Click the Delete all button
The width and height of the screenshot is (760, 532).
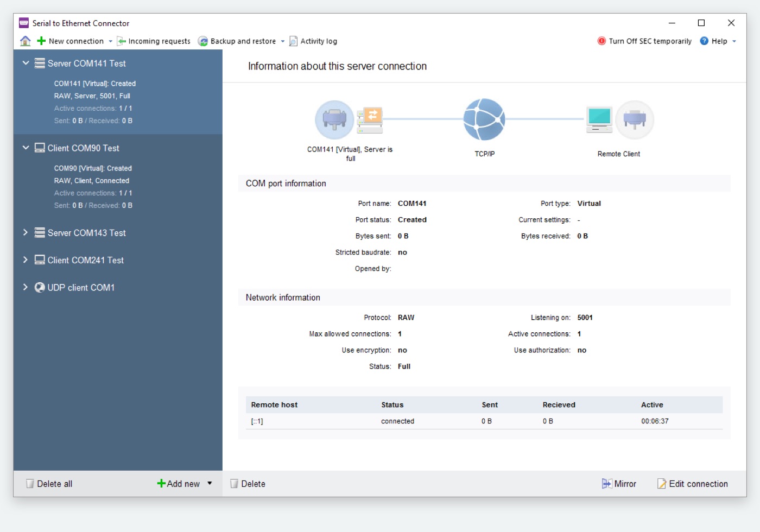tap(49, 484)
